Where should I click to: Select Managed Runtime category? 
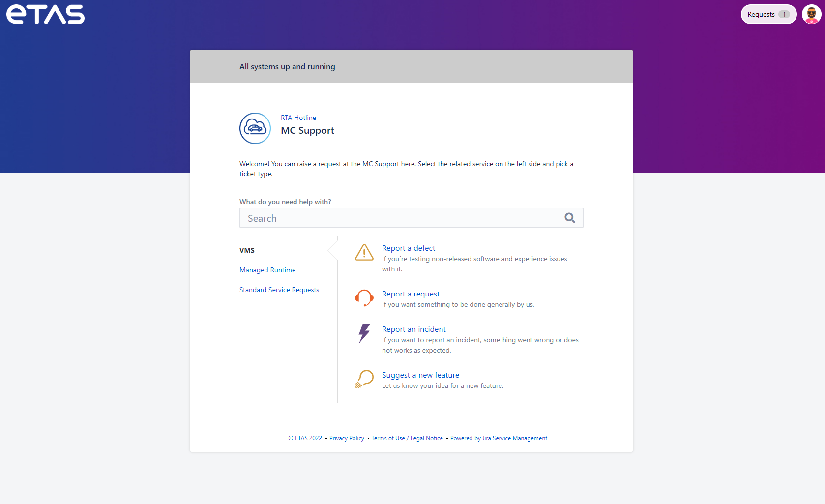[267, 270]
